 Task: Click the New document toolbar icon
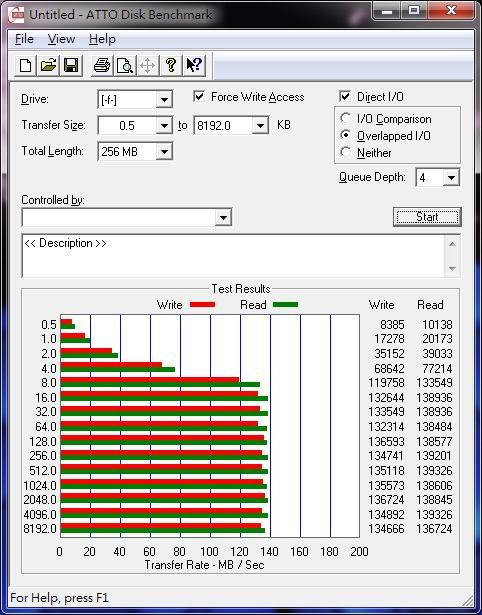pyautogui.click(x=25, y=65)
